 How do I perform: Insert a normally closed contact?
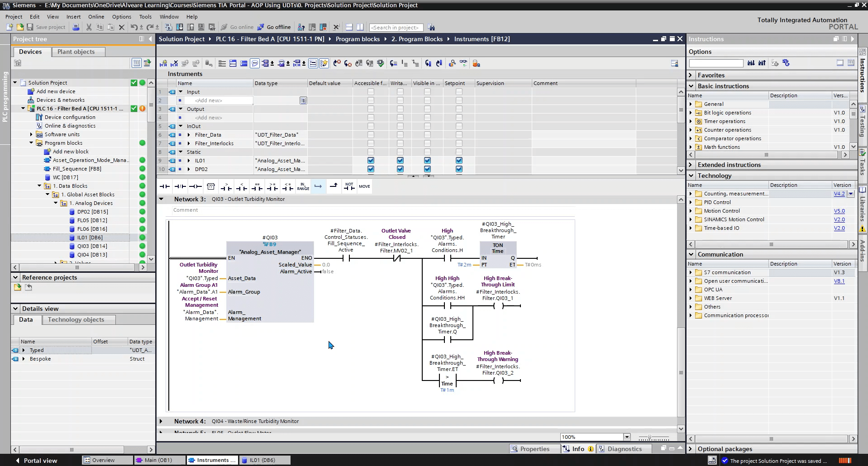tap(180, 186)
